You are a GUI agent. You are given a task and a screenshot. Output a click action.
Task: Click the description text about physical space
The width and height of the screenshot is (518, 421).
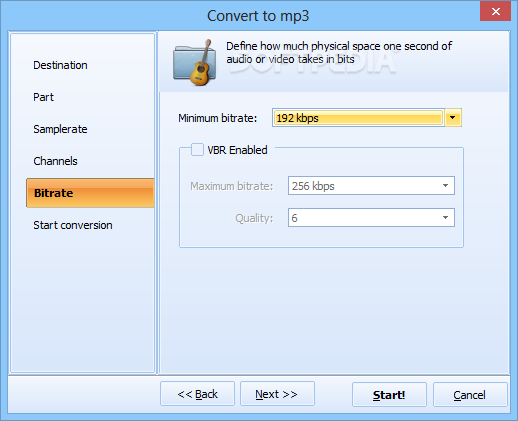click(339, 53)
